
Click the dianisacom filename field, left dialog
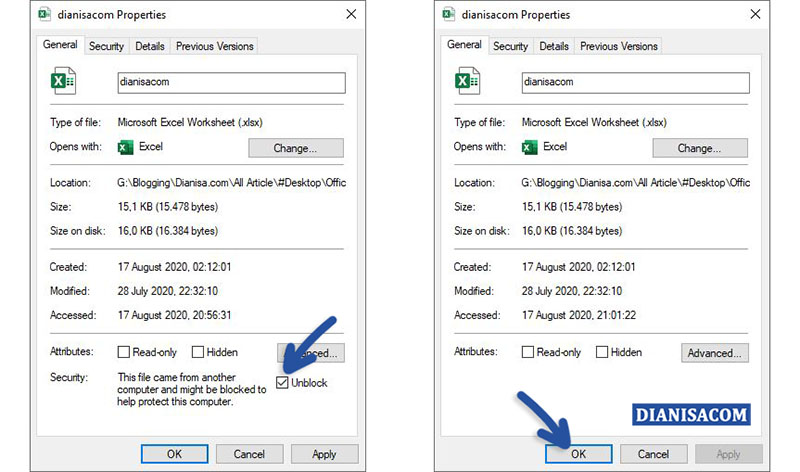[x=231, y=83]
